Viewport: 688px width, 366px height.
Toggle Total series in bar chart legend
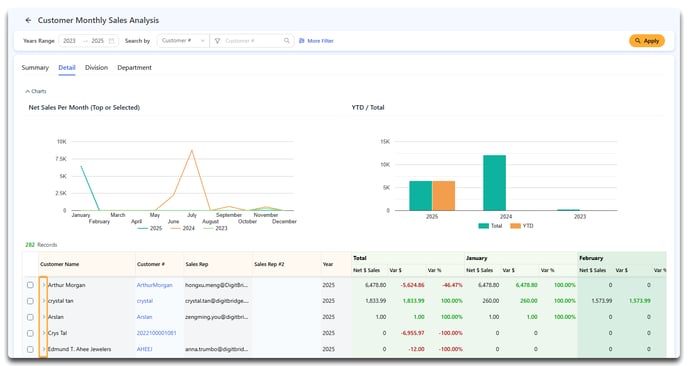pyautogui.click(x=490, y=226)
